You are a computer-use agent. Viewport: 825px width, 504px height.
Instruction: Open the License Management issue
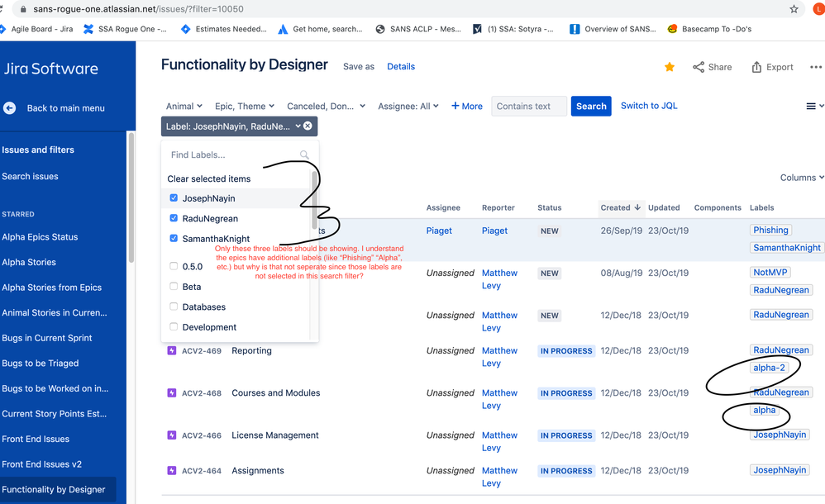tap(275, 435)
